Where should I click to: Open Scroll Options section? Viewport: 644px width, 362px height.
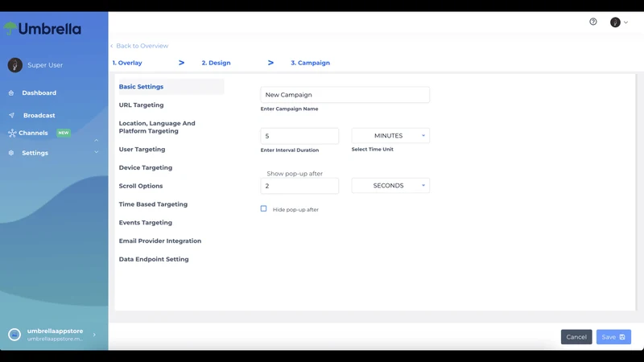pos(141,186)
